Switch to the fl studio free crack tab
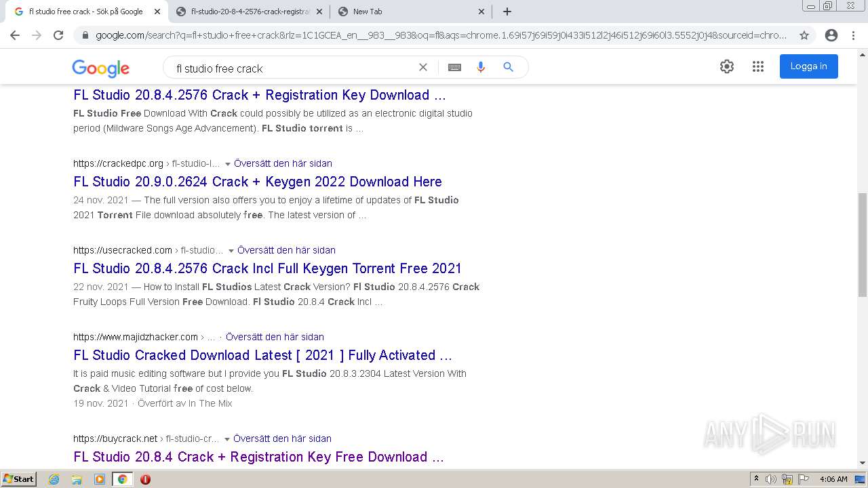Image resolution: width=868 pixels, height=488 pixels. 85,12
